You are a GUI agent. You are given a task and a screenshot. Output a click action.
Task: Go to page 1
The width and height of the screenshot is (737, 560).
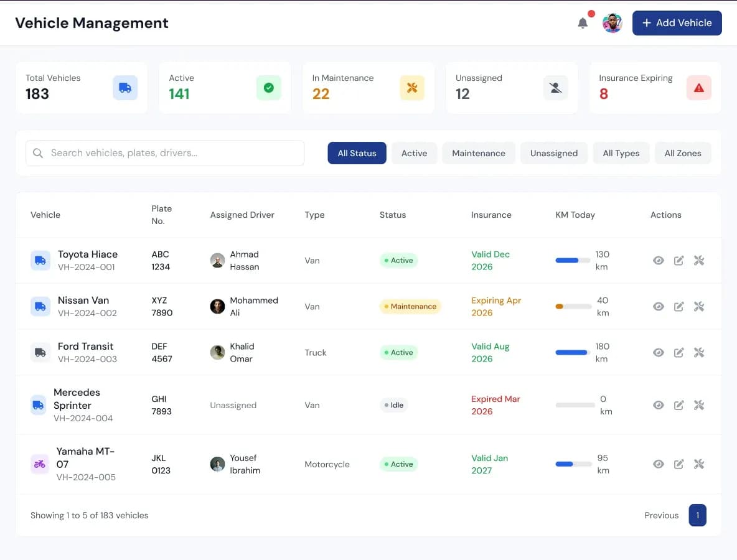pyautogui.click(x=698, y=515)
